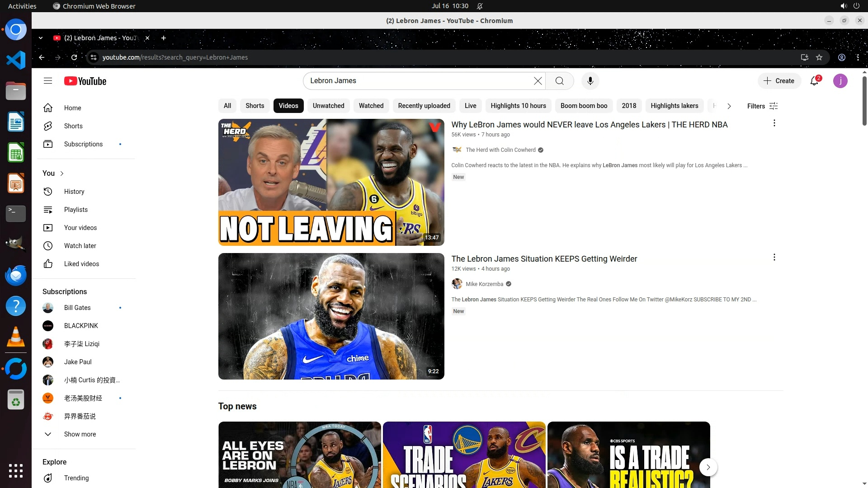Toggle the Unwatched filter chip
This screenshot has height=488, width=868.
(328, 106)
